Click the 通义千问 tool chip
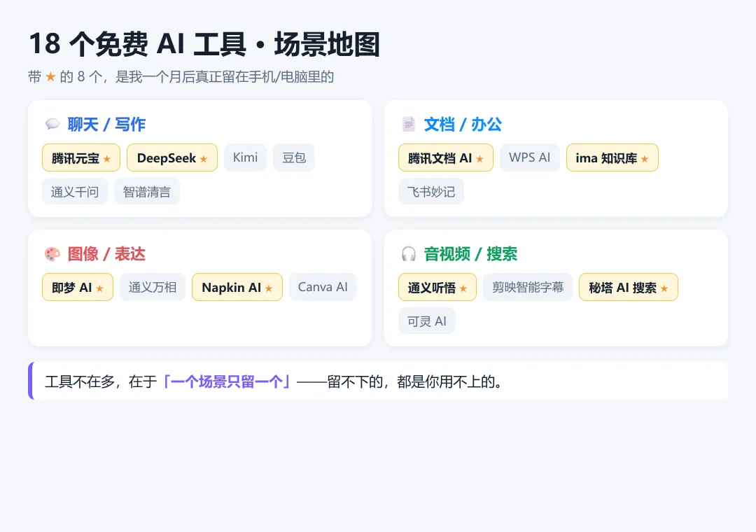This screenshot has width=756, height=532. tap(75, 192)
